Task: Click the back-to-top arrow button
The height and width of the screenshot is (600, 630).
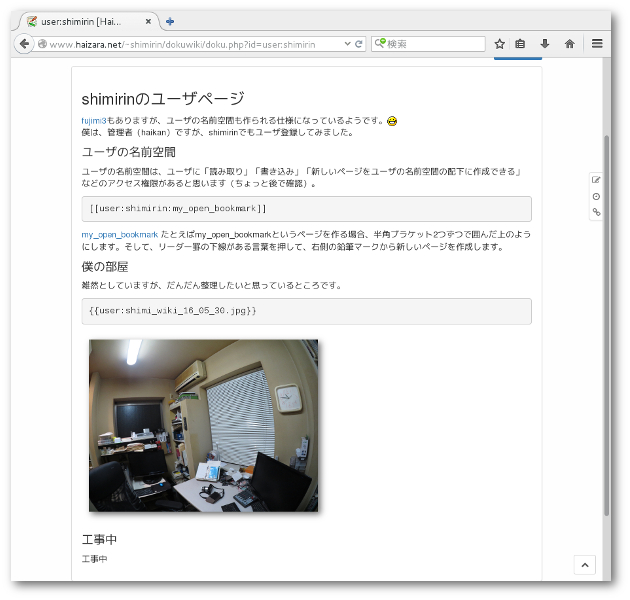Action: click(x=585, y=565)
